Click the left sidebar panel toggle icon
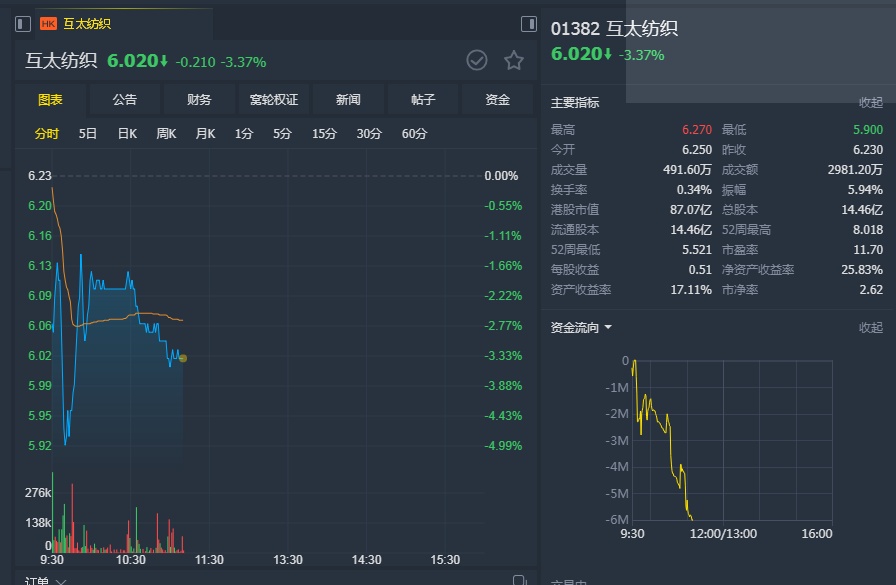 [23, 24]
